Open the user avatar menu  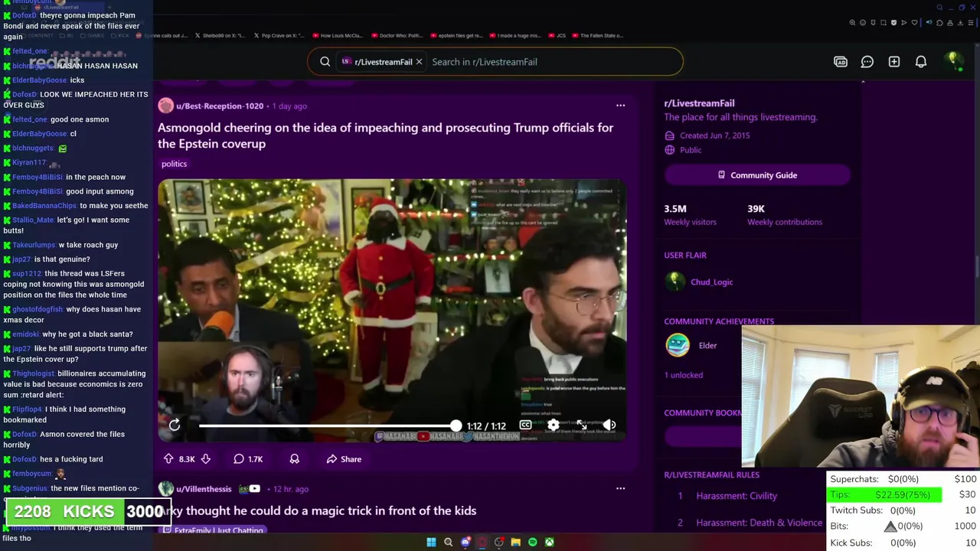(953, 61)
